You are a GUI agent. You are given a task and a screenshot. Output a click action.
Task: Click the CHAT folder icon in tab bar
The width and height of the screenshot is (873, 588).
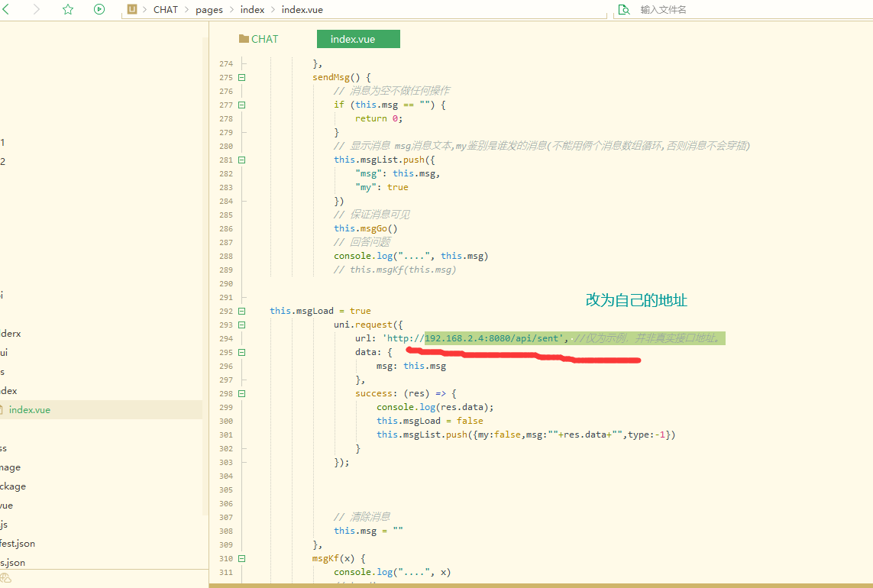tap(244, 39)
